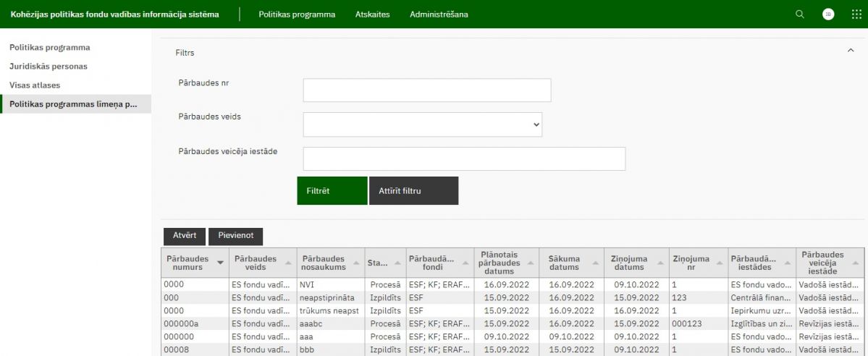Sort by Sākuma datums column arrow
The width and height of the screenshot is (868, 356).
(594, 263)
